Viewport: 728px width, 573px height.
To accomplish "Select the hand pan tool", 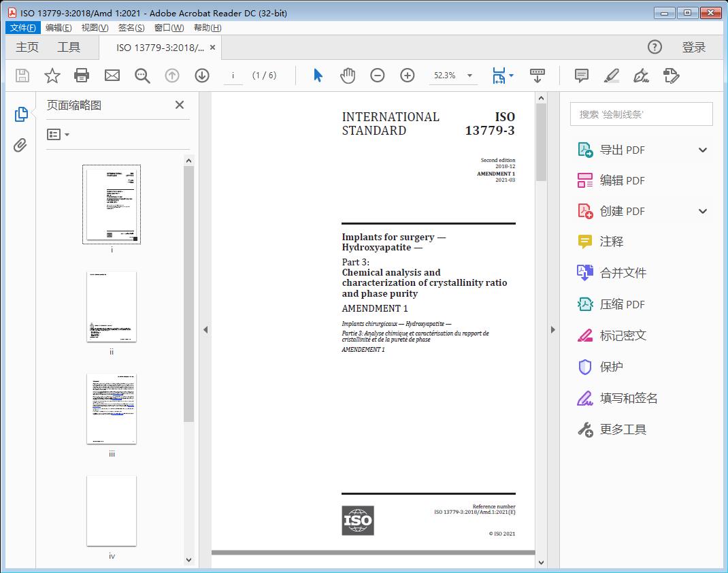I will click(348, 76).
